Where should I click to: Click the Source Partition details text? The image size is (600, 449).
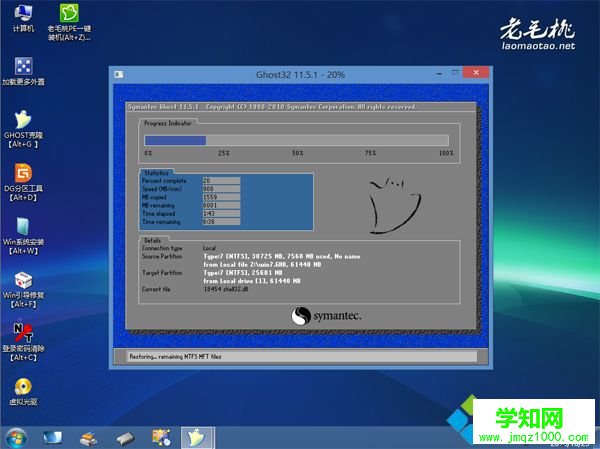coord(282,260)
